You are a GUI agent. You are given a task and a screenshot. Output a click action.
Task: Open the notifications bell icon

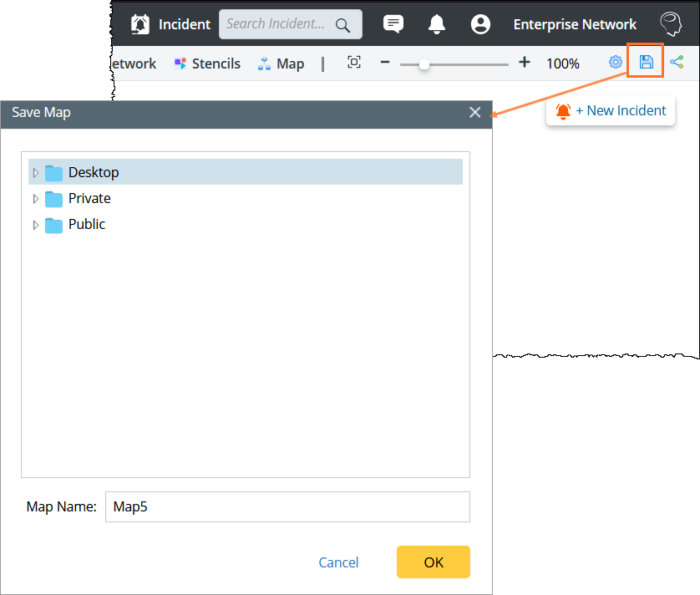(437, 24)
